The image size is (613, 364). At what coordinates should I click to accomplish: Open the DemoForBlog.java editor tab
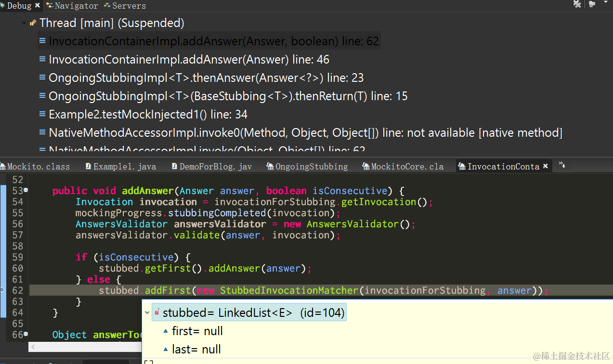tap(212, 167)
